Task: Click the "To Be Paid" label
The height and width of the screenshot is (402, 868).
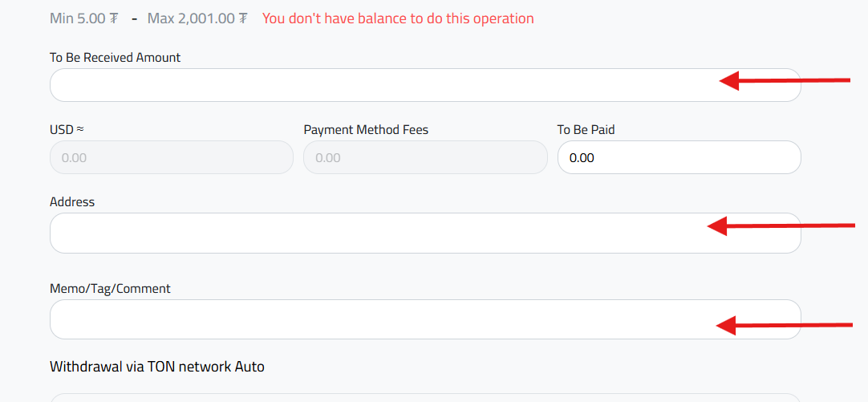Action: point(586,129)
